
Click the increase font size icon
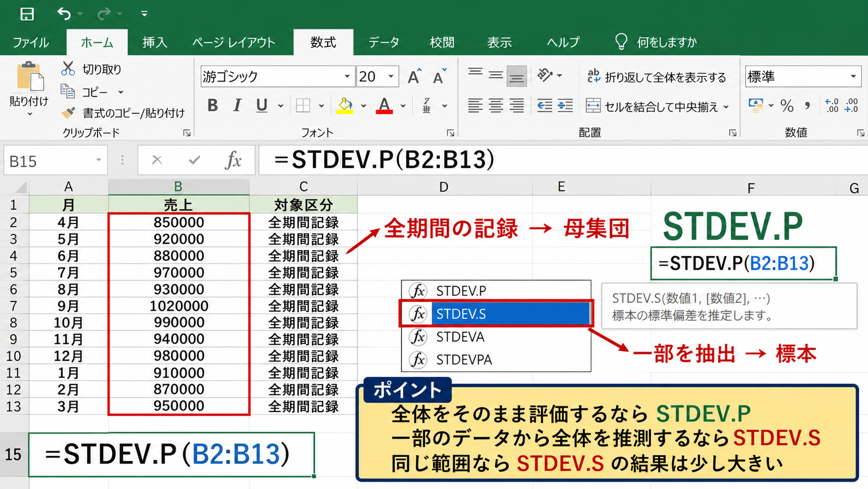(x=414, y=77)
